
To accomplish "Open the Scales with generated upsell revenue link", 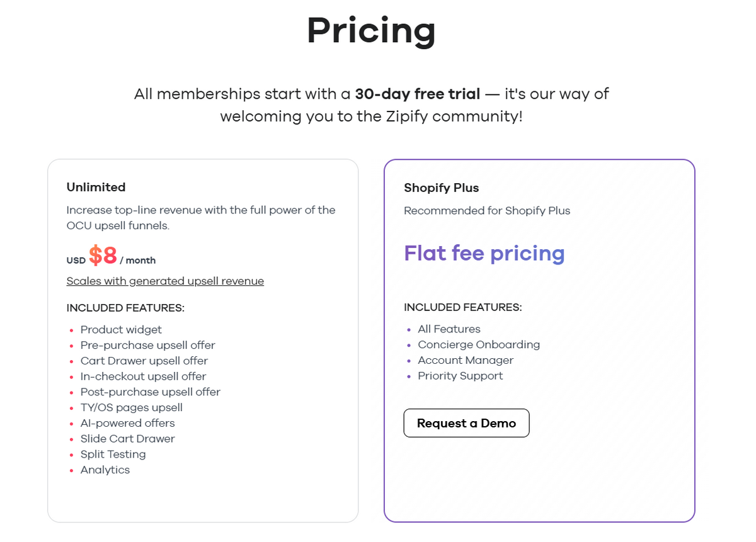I will pos(165,281).
